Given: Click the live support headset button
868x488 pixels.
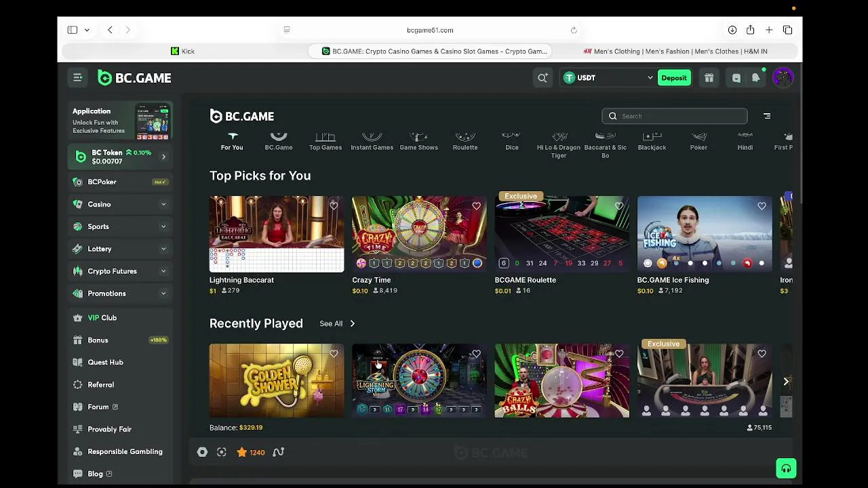Looking at the screenshot, I should point(786,468).
